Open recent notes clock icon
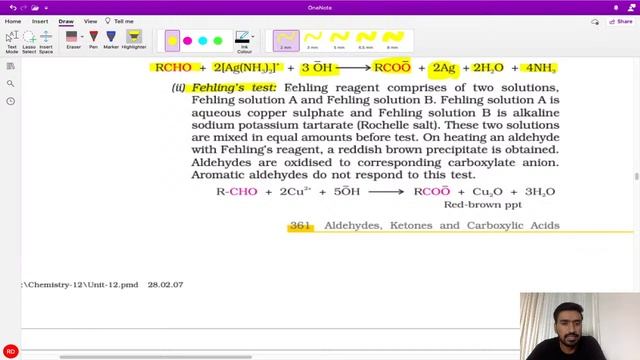640x360 pixels. click(11, 101)
